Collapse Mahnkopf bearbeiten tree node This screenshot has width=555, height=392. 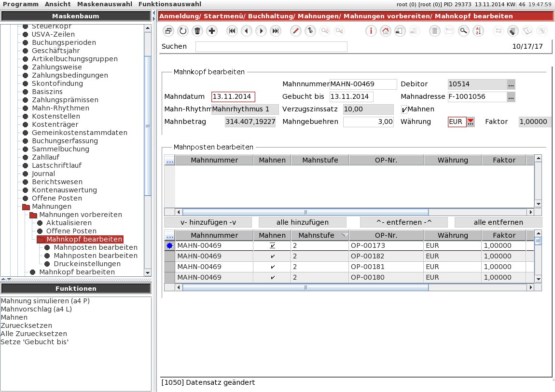click(x=41, y=239)
